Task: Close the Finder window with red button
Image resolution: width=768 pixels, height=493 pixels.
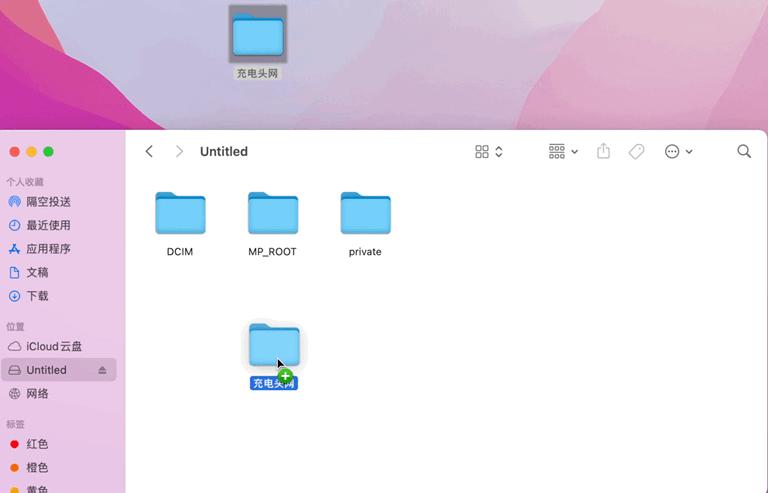Action: coord(15,152)
